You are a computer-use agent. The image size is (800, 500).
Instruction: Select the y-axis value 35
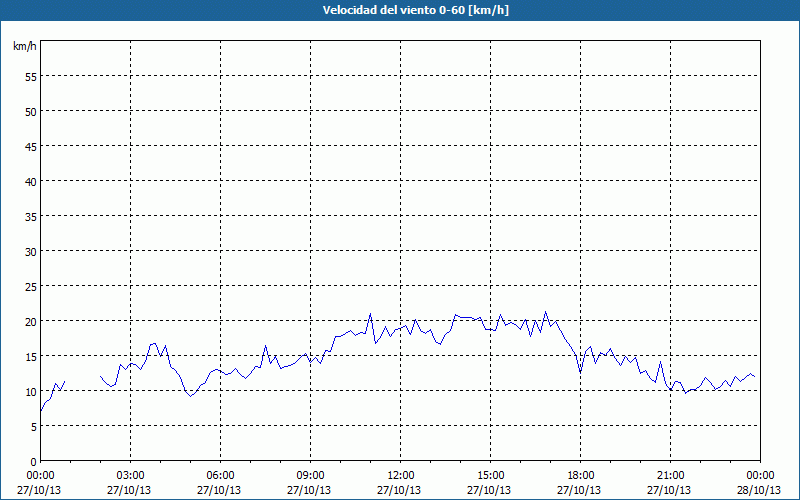(31, 217)
